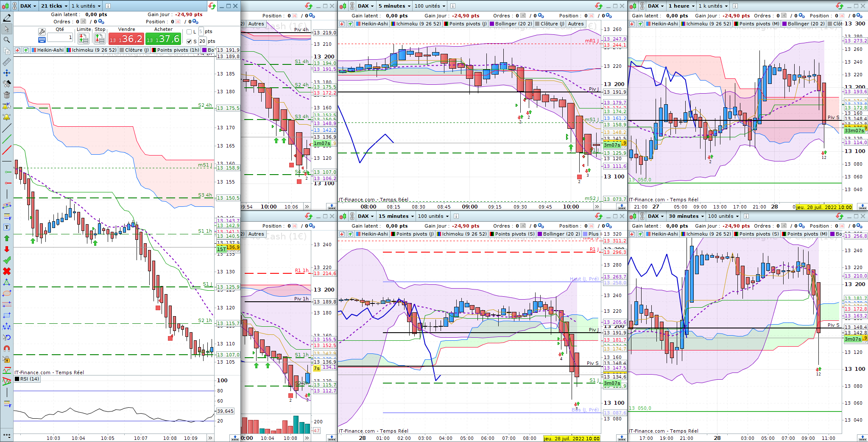Screen dimensions: 868x442
Task: Enable the L limit checkbox
Action: (x=189, y=32)
